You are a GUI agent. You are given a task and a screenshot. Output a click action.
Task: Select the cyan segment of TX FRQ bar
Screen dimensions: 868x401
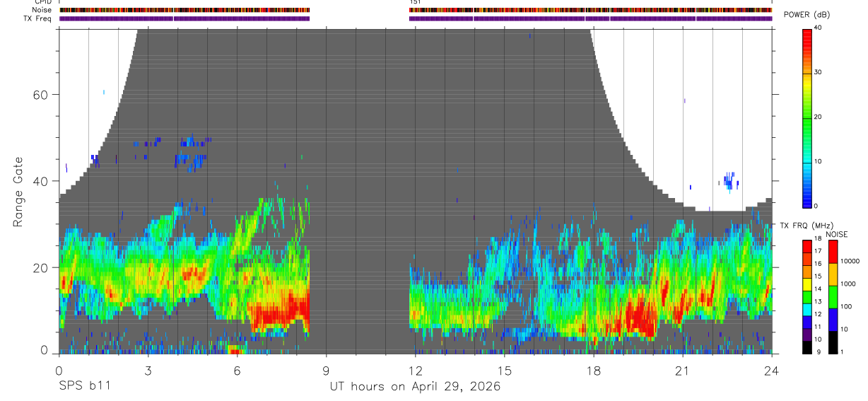click(807, 309)
